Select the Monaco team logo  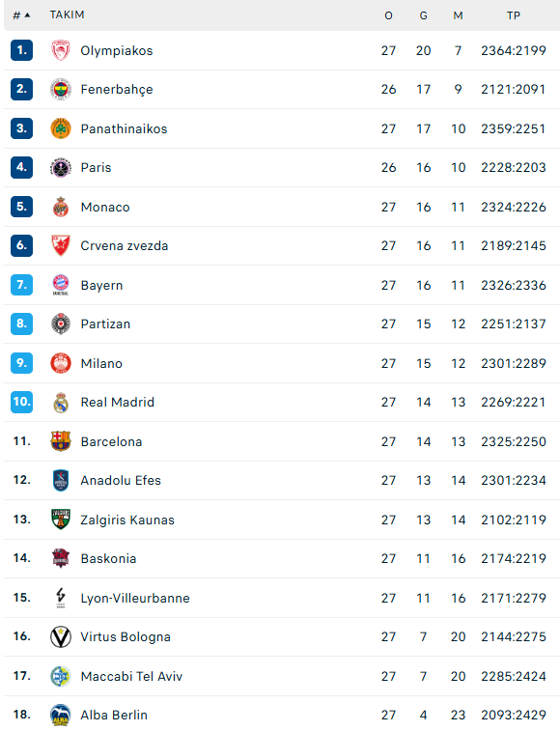click(61, 207)
